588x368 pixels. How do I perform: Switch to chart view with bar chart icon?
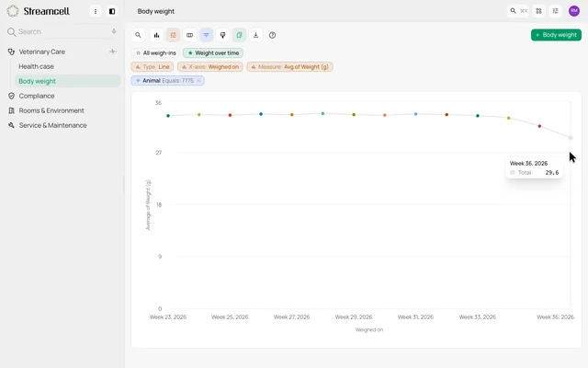pyautogui.click(x=156, y=35)
